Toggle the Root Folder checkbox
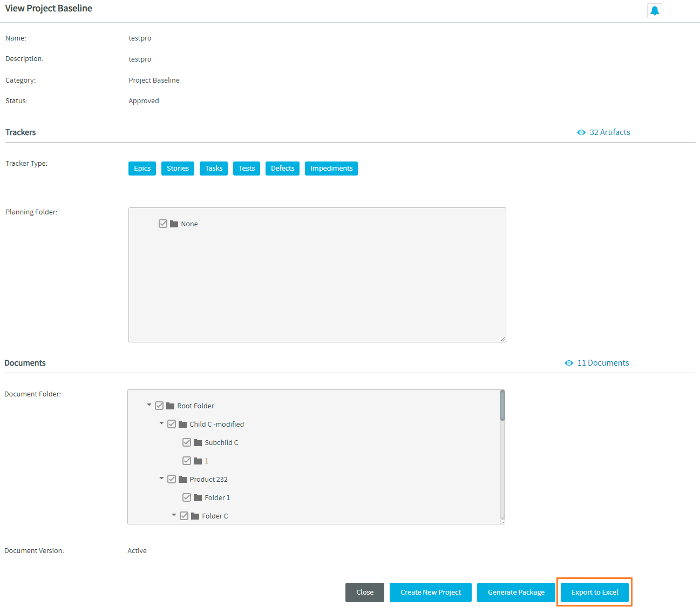Screen dimensions: 700x613 159,406
